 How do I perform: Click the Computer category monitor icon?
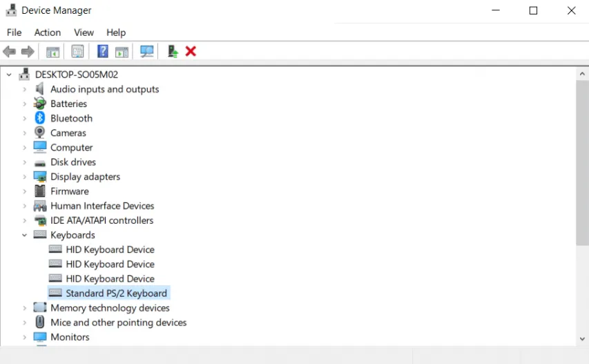pyautogui.click(x=40, y=147)
